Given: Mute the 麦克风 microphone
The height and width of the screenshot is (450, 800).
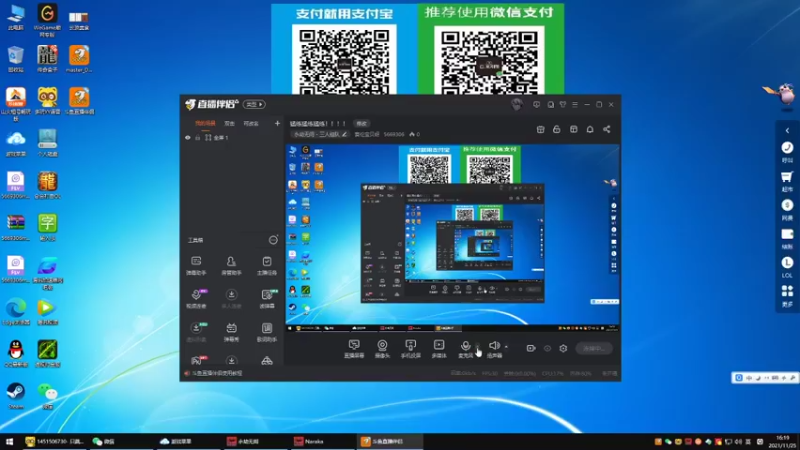Looking at the screenshot, I should click(465, 348).
